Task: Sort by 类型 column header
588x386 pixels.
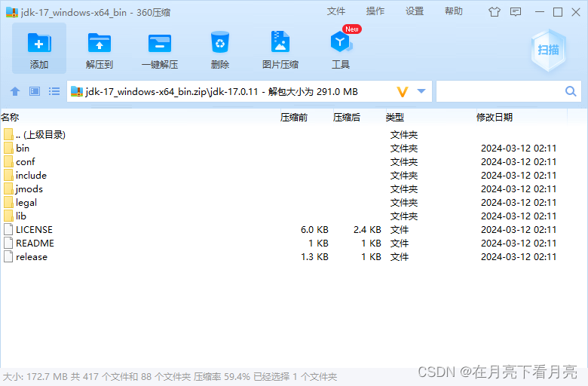Action: coord(395,118)
